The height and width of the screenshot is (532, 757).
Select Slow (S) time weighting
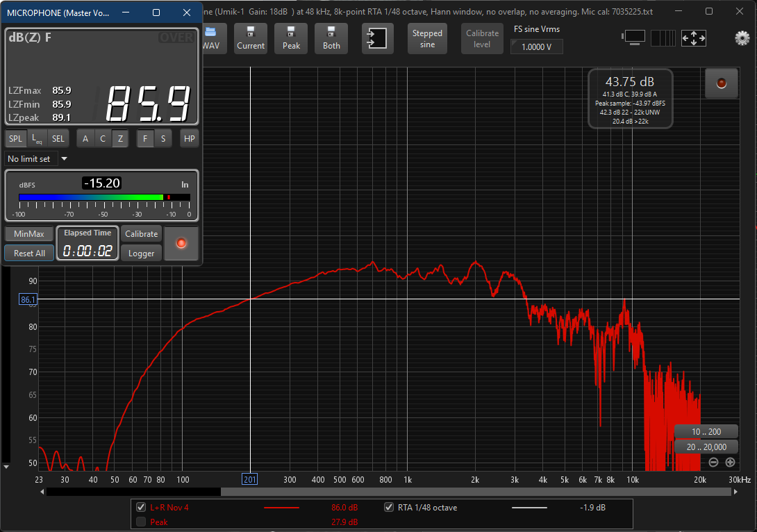[163, 138]
